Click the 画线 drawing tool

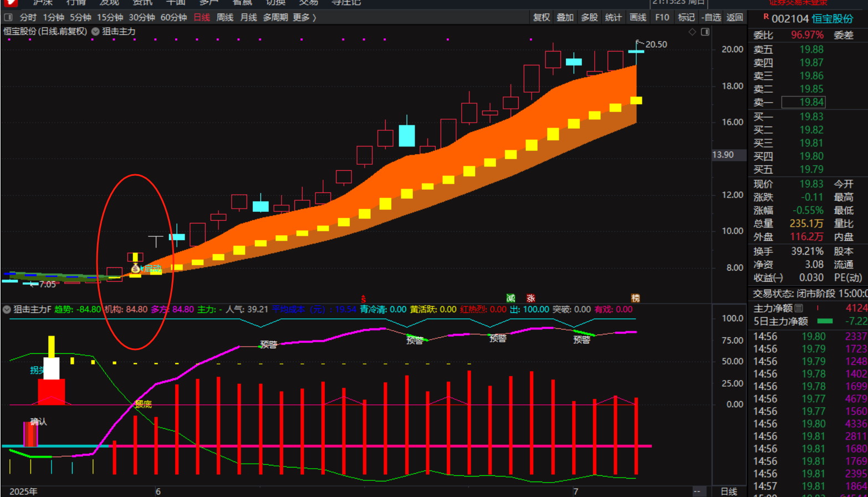(638, 18)
